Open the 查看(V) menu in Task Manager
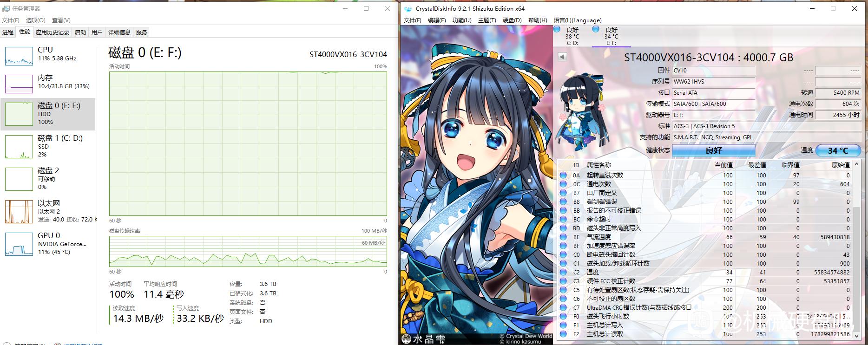Viewport: 868px width, 345px height. [61, 20]
